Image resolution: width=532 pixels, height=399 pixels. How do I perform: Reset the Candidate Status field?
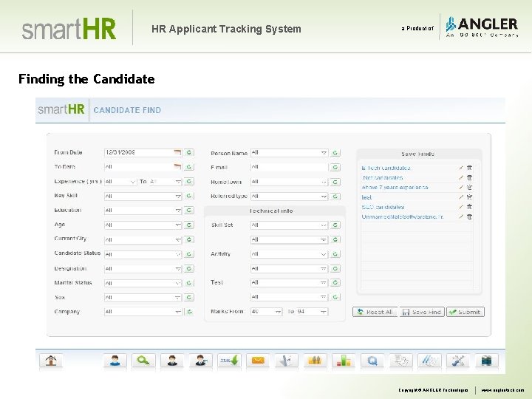(x=189, y=254)
